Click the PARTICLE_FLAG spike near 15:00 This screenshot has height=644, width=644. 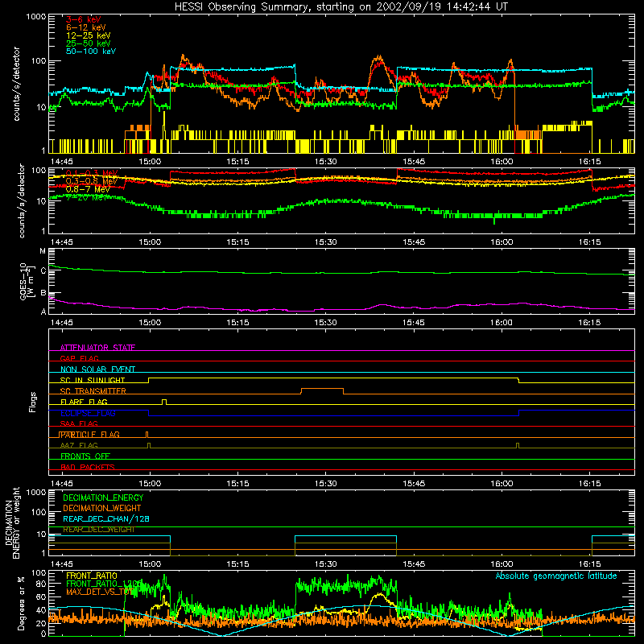click(147, 434)
